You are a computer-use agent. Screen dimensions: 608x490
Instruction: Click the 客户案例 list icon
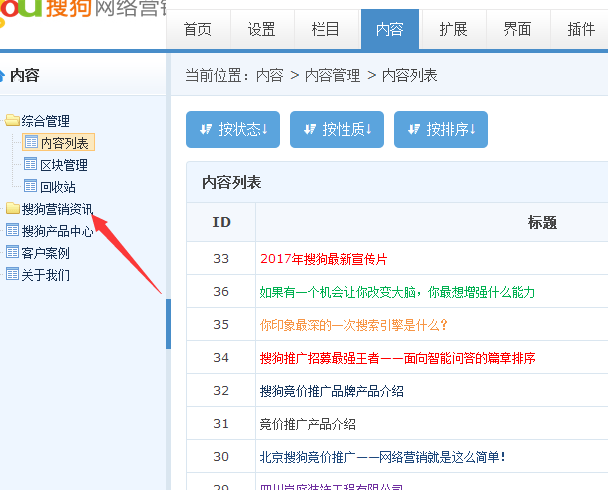click(12, 253)
